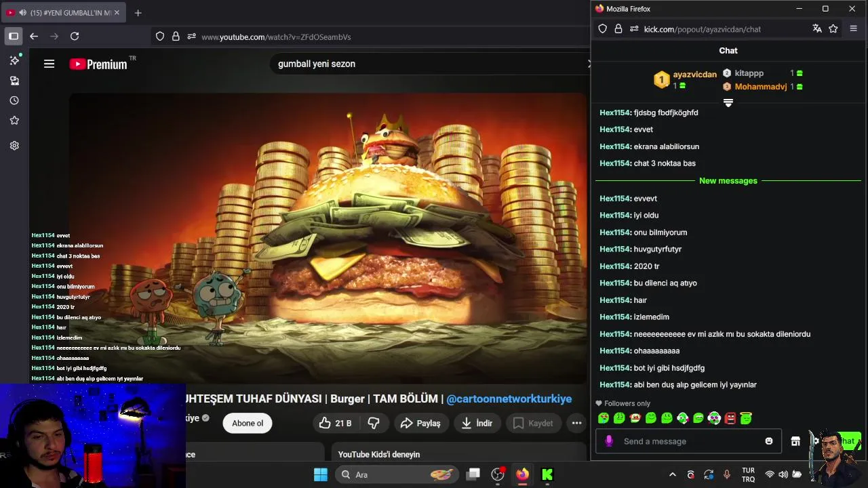Open the Wi-Fi network tray icon

(x=770, y=474)
